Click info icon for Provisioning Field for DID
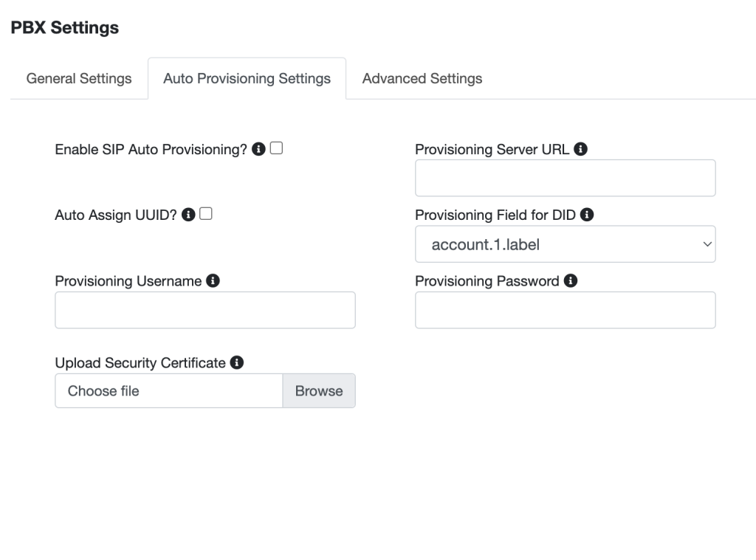Viewport: 756px width, 560px height. [588, 215]
